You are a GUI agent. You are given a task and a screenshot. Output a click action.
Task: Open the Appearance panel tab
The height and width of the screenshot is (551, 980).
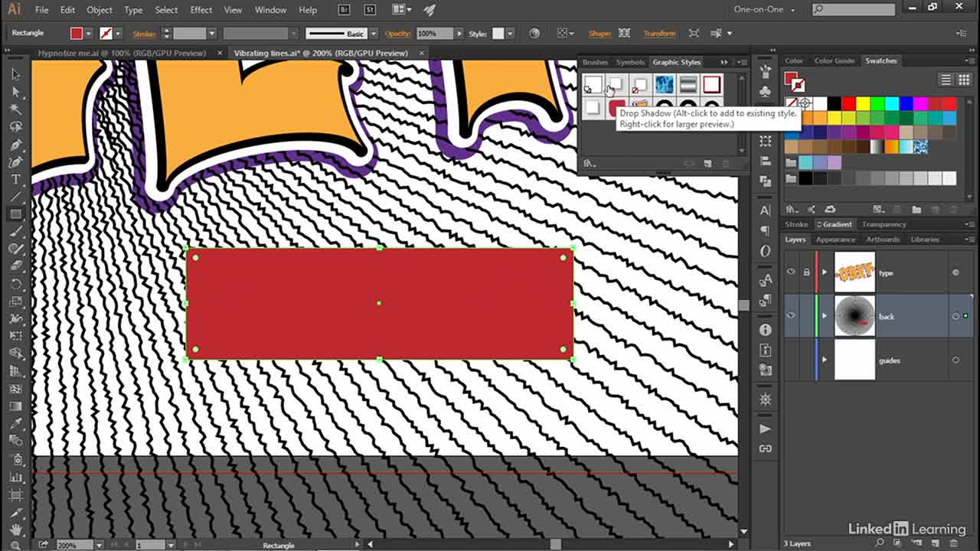click(835, 240)
